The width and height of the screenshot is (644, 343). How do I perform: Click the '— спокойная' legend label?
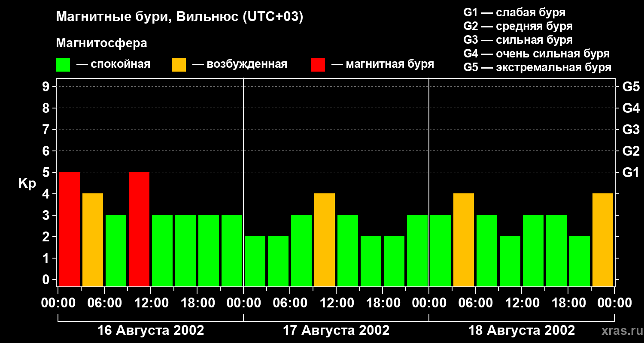click(113, 64)
